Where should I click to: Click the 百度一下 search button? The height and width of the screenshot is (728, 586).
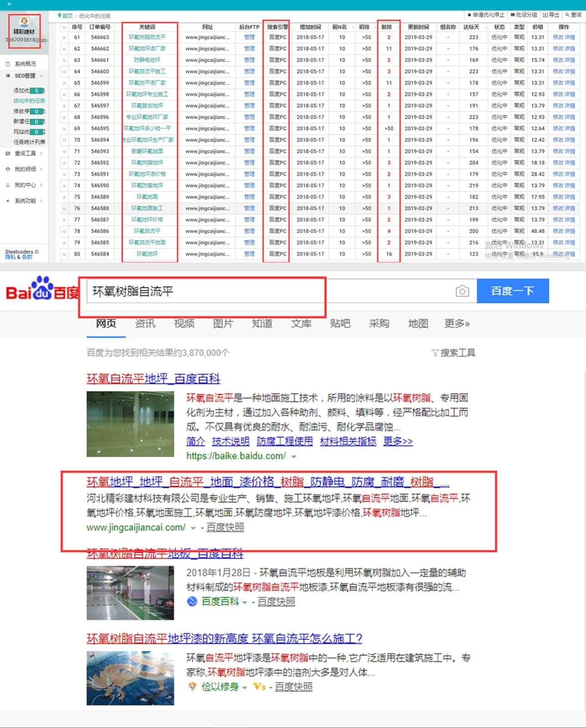513,291
